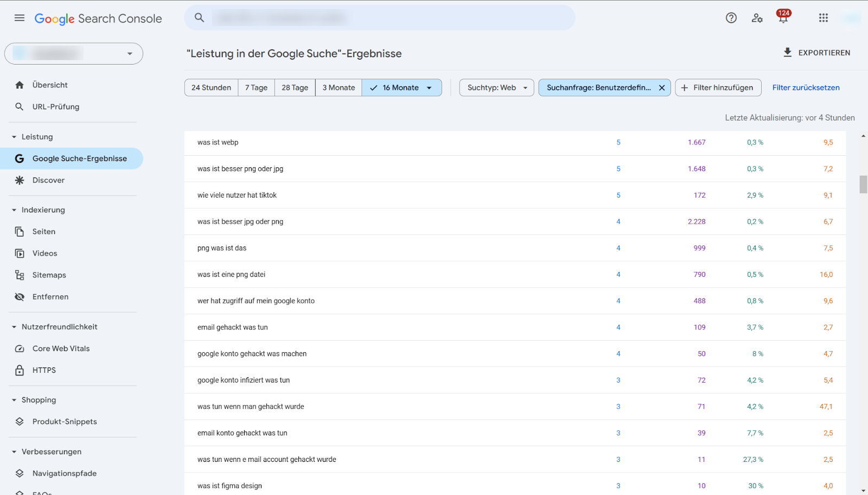The height and width of the screenshot is (495, 868).
Task: Click query row 'was ist webp'
Action: coord(515,142)
